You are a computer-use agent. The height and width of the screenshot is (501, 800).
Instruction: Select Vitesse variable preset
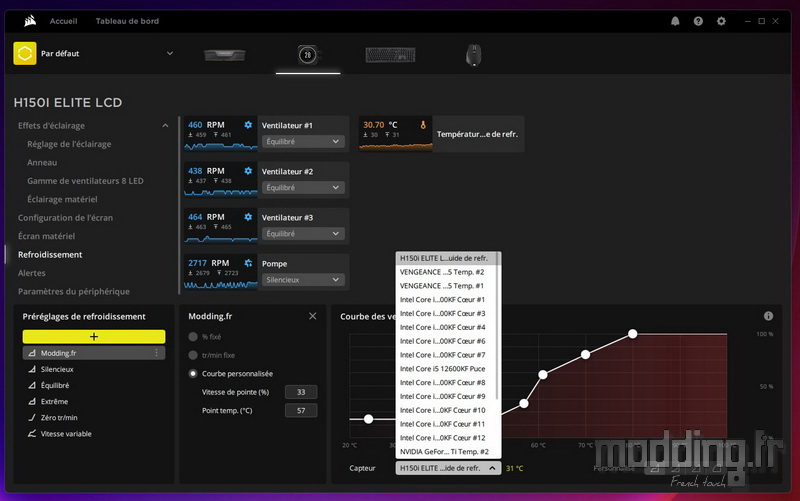coord(66,434)
